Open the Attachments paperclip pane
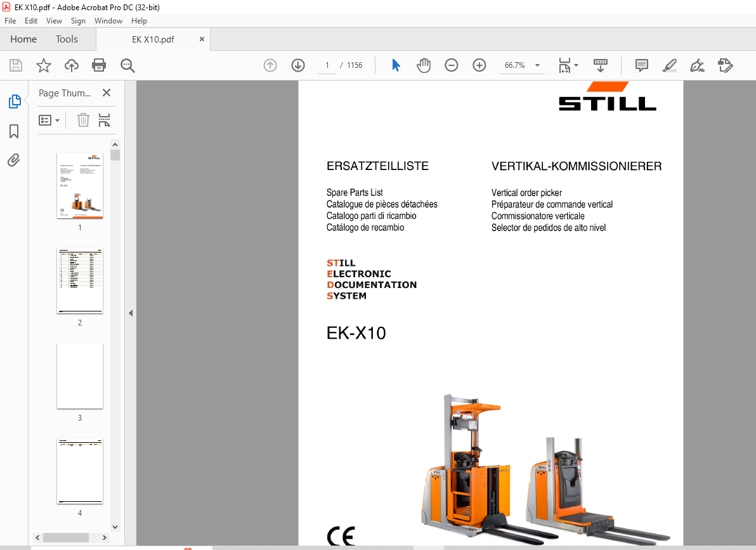Viewport: 756px width, 550px height. (x=14, y=160)
